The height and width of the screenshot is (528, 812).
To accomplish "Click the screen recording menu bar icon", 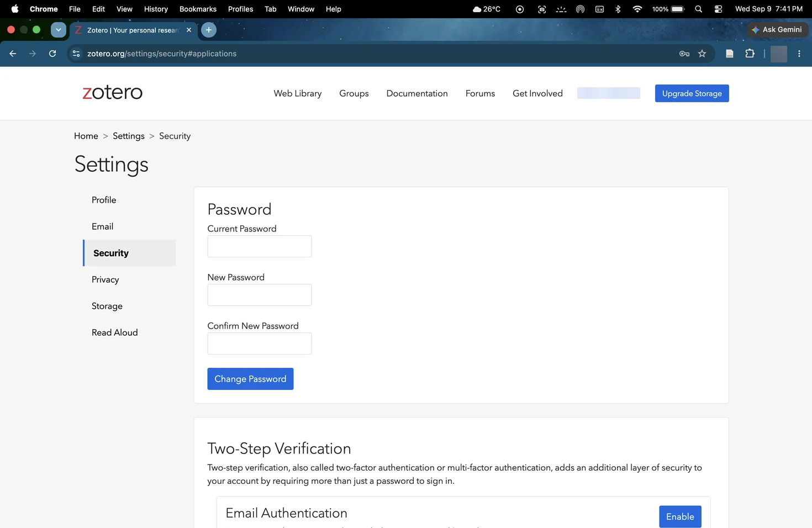I will [x=520, y=9].
